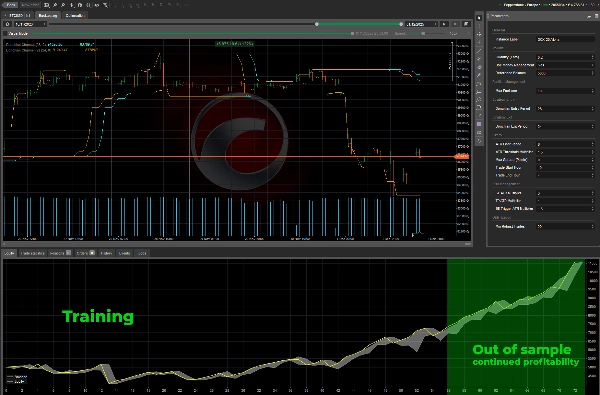Click the orange price label on chart axis

462,156
